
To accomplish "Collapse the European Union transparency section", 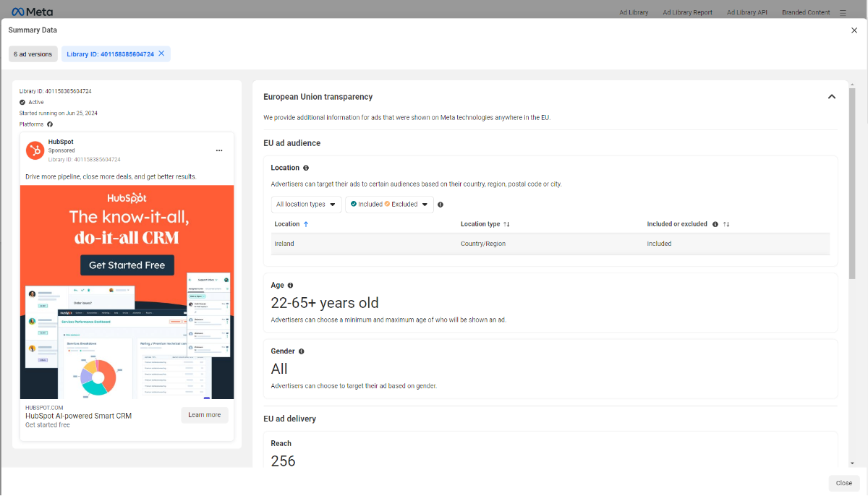I will [831, 97].
